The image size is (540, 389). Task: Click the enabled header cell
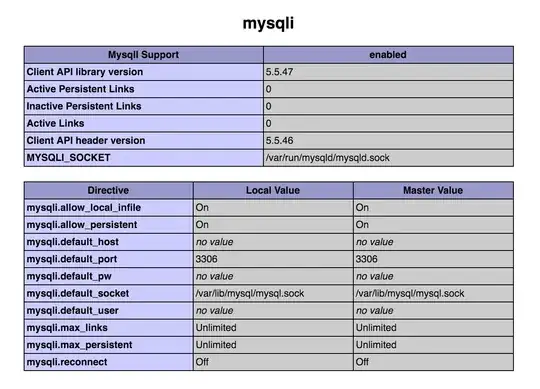click(388, 55)
